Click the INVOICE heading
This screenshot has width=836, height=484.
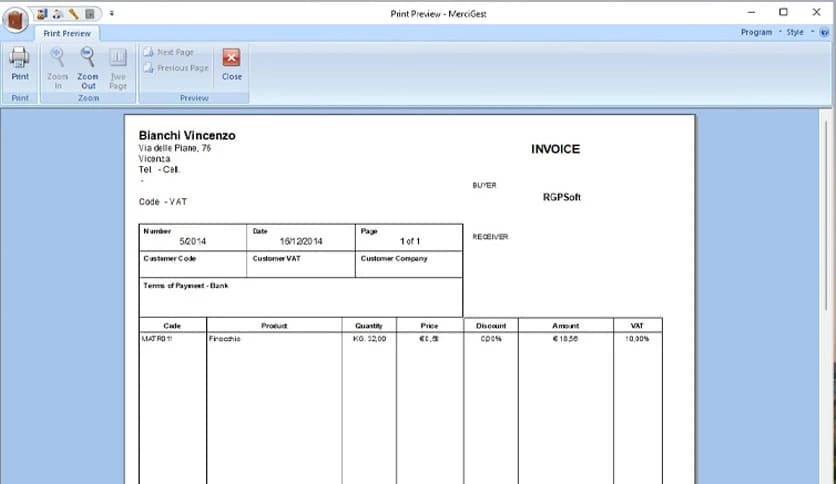click(555, 149)
